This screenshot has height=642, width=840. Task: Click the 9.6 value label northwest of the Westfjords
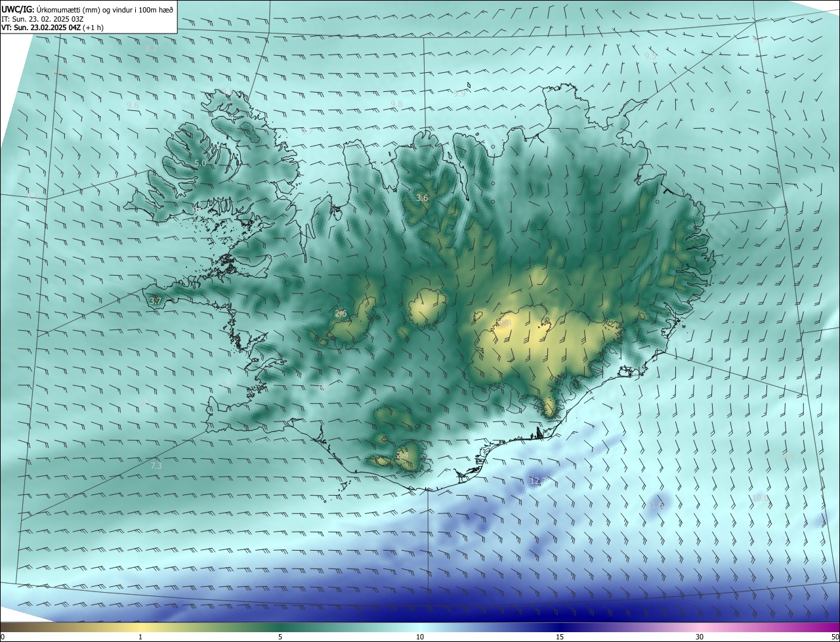coord(133,105)
